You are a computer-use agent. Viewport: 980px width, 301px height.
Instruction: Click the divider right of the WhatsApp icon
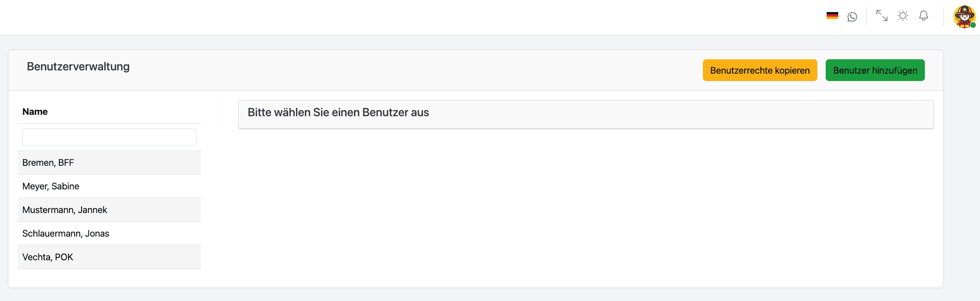(866, 17)
